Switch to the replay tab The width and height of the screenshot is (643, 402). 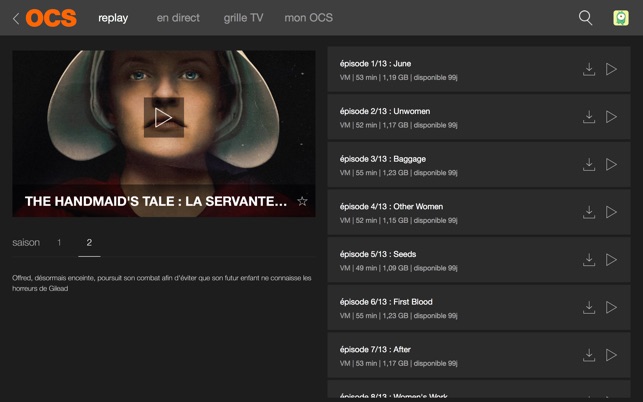pyautogui.click(x=113, y=18)
